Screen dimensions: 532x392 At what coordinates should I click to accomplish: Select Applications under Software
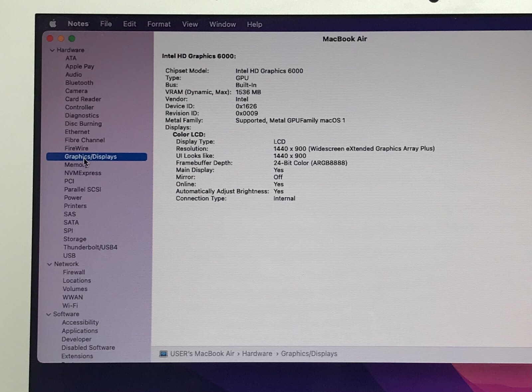[x=80, y=331]
